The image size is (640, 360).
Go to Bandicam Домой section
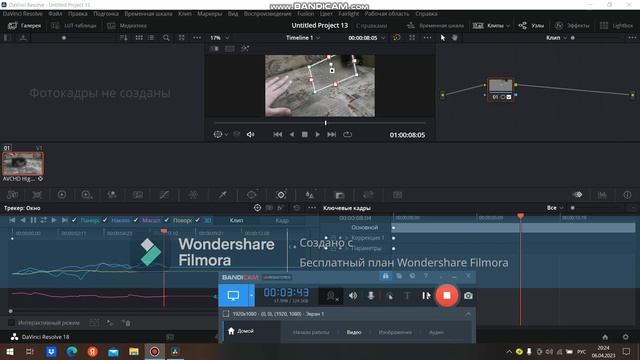[x=241, y=331]
